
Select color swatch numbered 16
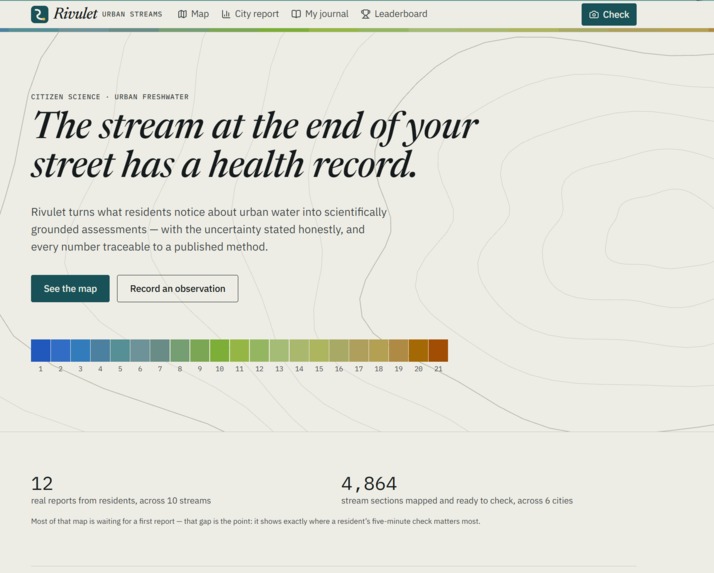(339, 350)
